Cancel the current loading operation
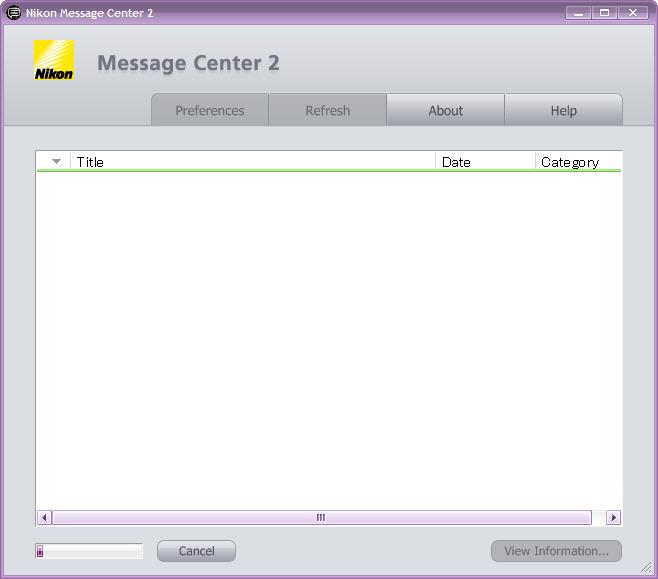 (x=196, y=551)
